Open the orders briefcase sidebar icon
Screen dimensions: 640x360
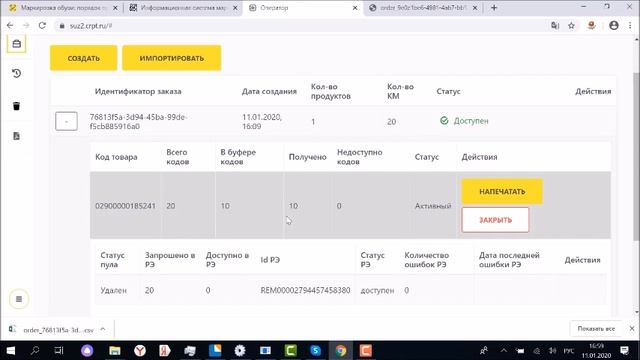click(16, 44)
